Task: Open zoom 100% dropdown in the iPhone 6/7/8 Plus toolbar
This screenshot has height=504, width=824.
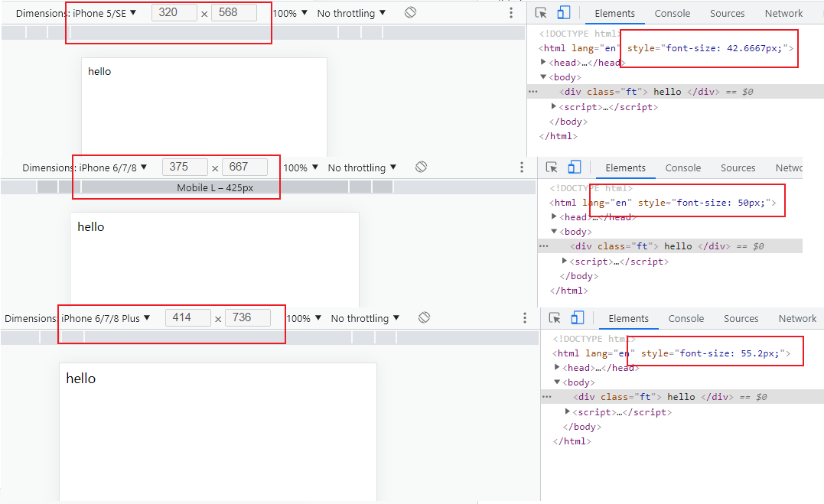Action: [x=304, y=318]
